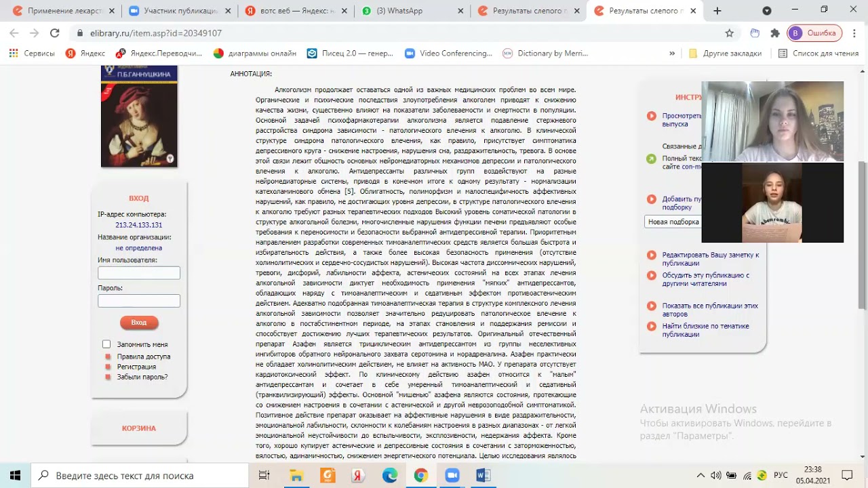Image resolution: width=868 pixels, height=488 pixels.
Task: Open the Windows Start menu
Action: [x=15, y=476]
